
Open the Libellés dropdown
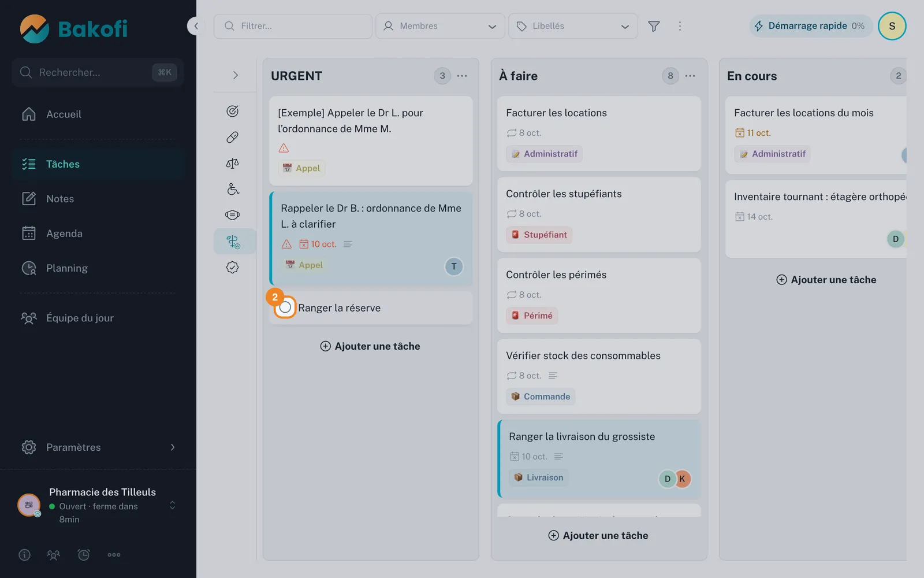[573, 26]
